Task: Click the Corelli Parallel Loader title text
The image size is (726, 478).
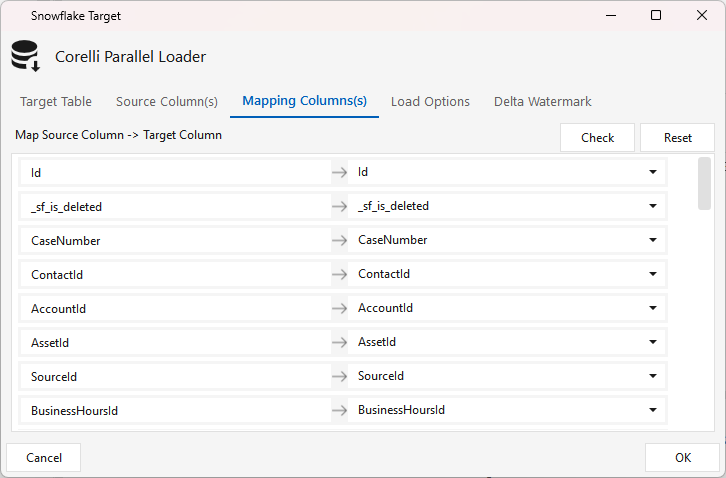Action: (x=131, y=57)
